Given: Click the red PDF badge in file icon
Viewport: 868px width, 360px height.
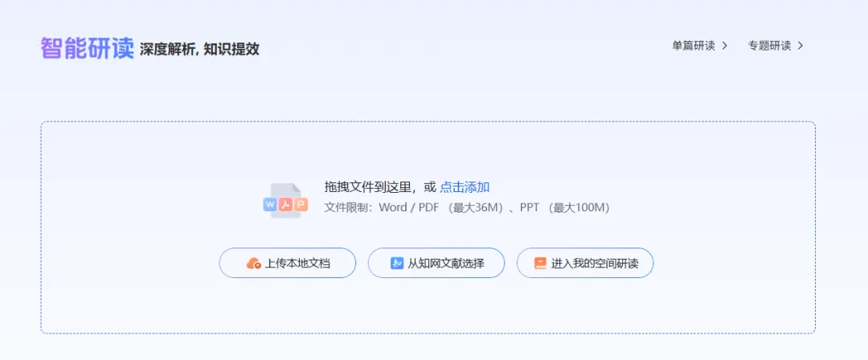Looking at the screenshot, I should click(x=285, y=205).
